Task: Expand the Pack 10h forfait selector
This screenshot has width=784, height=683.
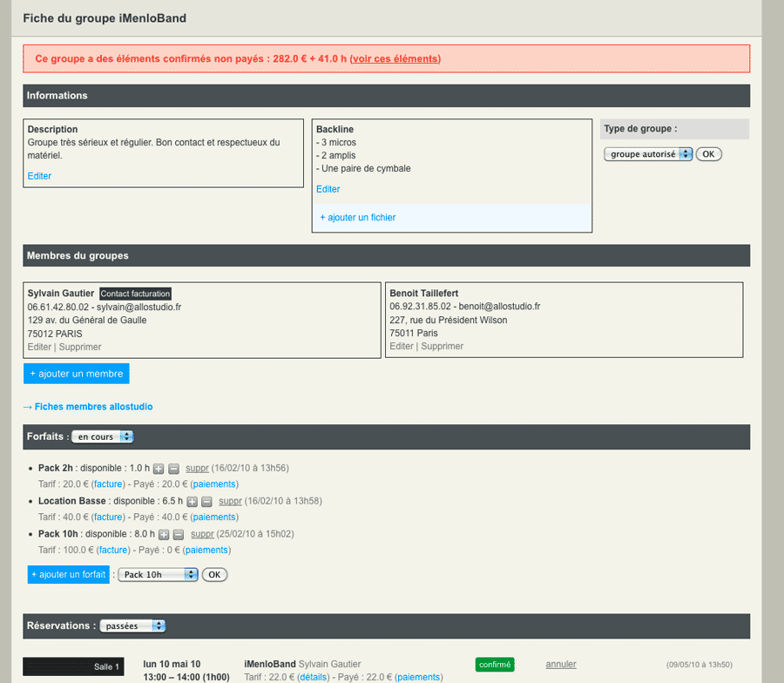Action: (x=158, y=575)
